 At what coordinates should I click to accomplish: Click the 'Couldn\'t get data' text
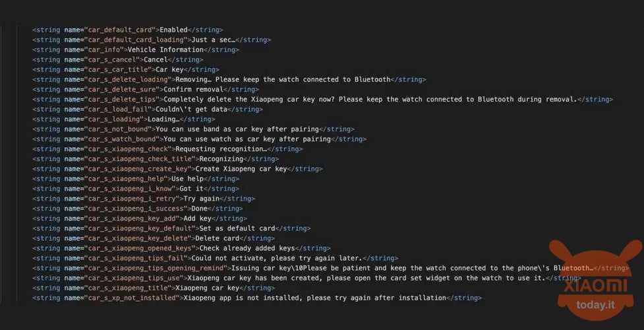coord(191,110)
